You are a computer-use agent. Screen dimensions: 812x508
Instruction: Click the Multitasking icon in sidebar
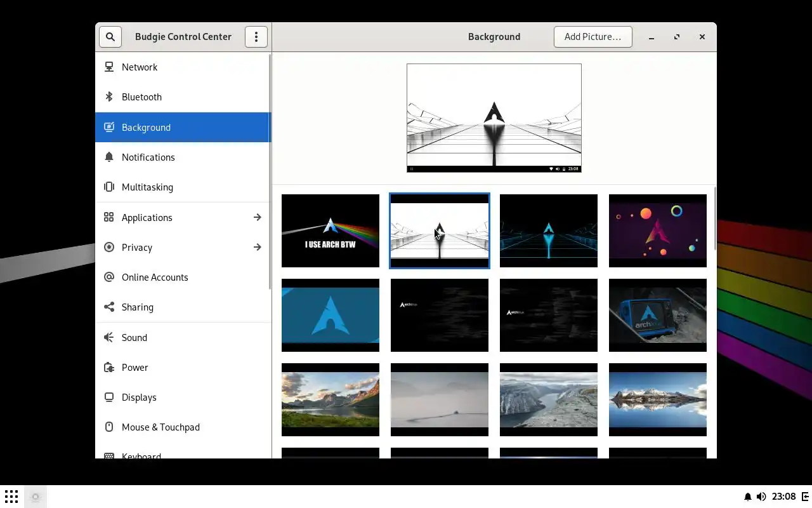109,187
